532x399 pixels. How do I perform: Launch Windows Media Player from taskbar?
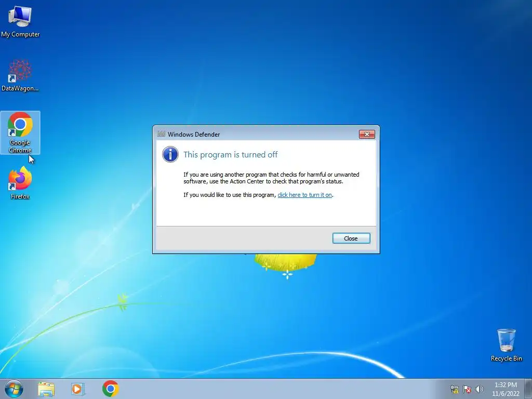click(78, 389)
